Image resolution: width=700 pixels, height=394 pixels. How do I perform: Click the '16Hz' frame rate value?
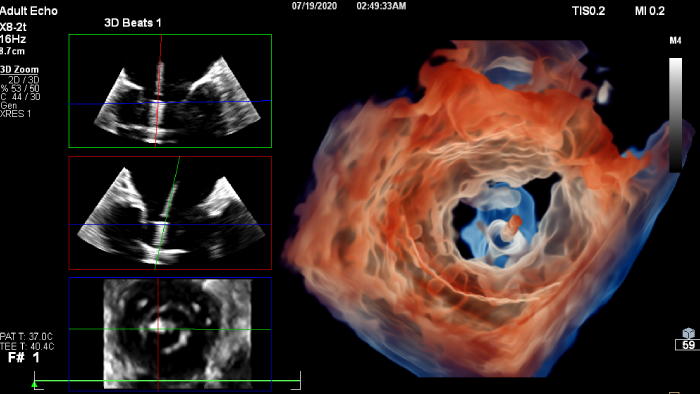point(13,39)
